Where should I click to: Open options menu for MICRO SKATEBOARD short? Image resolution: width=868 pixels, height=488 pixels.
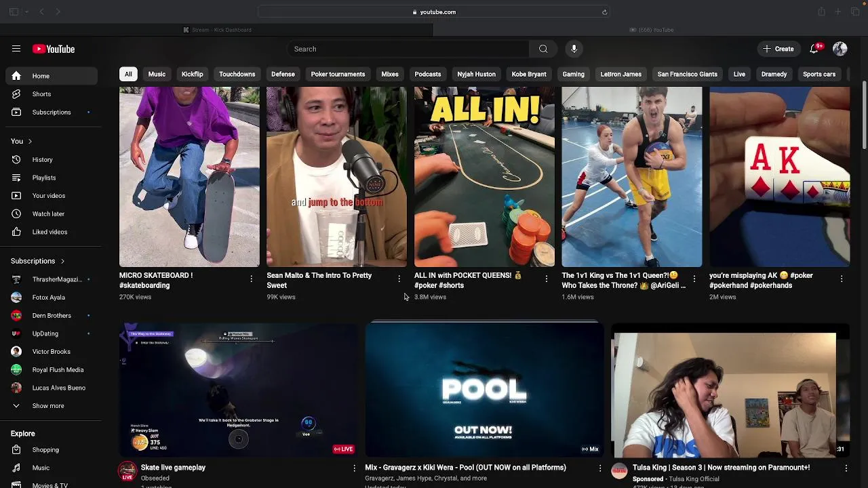pyautogui.click(x=251, y=279)
